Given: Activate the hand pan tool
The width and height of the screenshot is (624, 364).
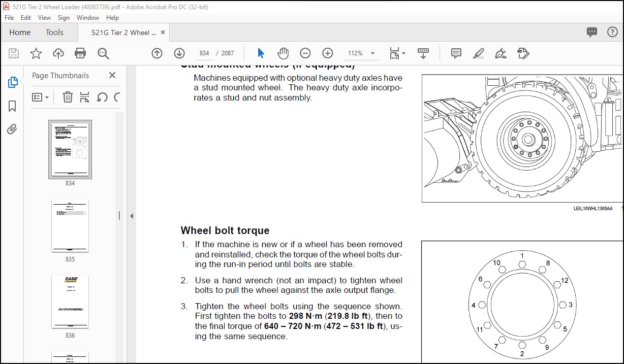Looking at the screenshot, I should pos(283,53).
